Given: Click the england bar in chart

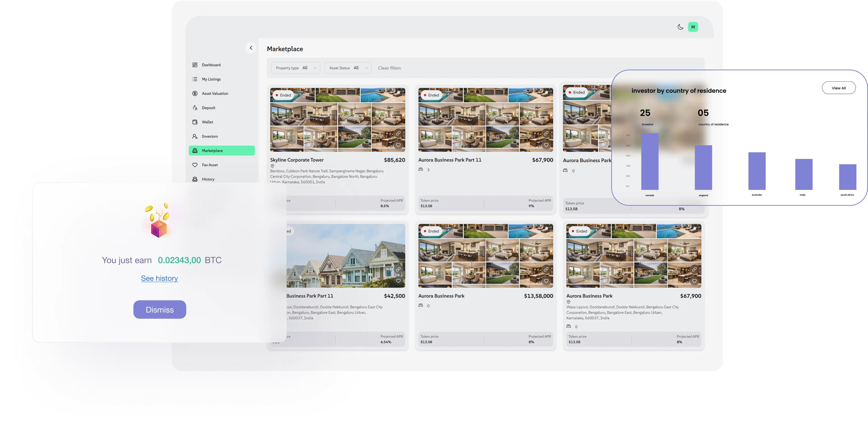Looking at the screenshot, I should click(703, 168).
